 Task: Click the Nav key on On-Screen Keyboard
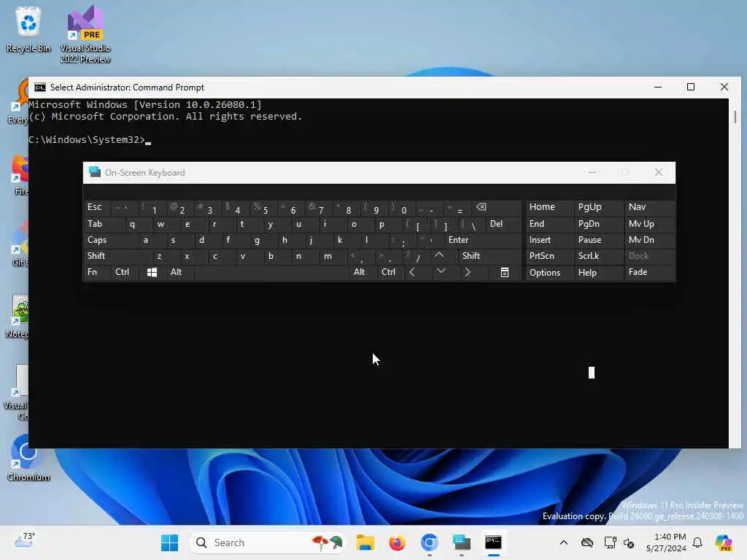pos(649,207)
